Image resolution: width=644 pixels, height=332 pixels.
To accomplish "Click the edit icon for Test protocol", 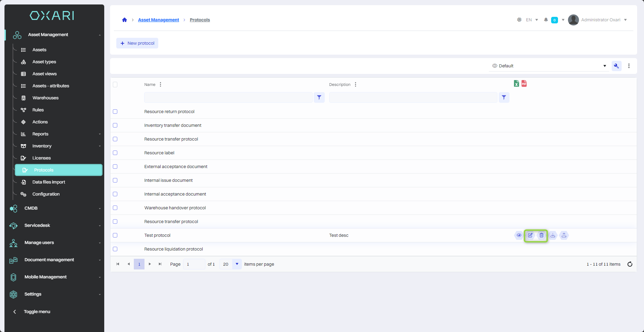I will (x=530, y=235).
